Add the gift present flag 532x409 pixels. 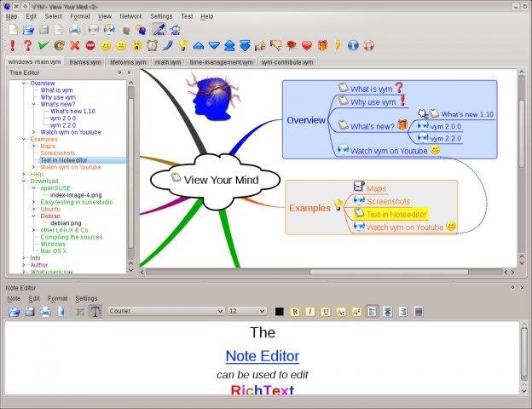pyautogui.click(x=322, y=45)
